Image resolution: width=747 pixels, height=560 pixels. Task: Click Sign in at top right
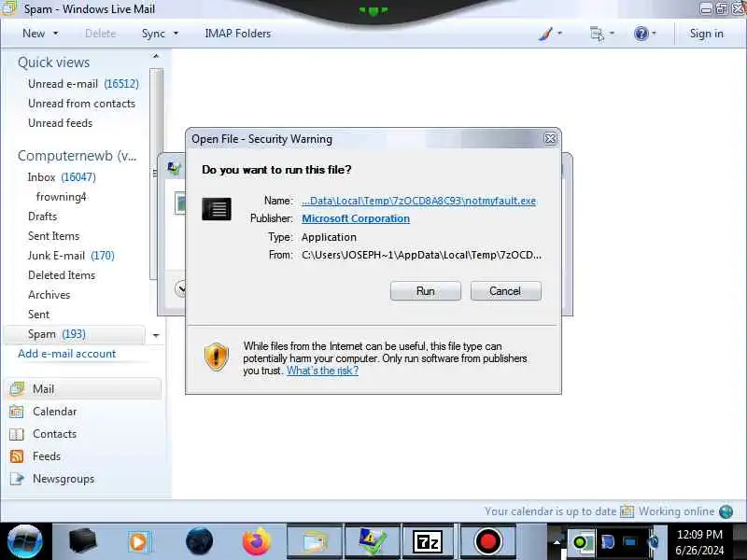[707, 34]
